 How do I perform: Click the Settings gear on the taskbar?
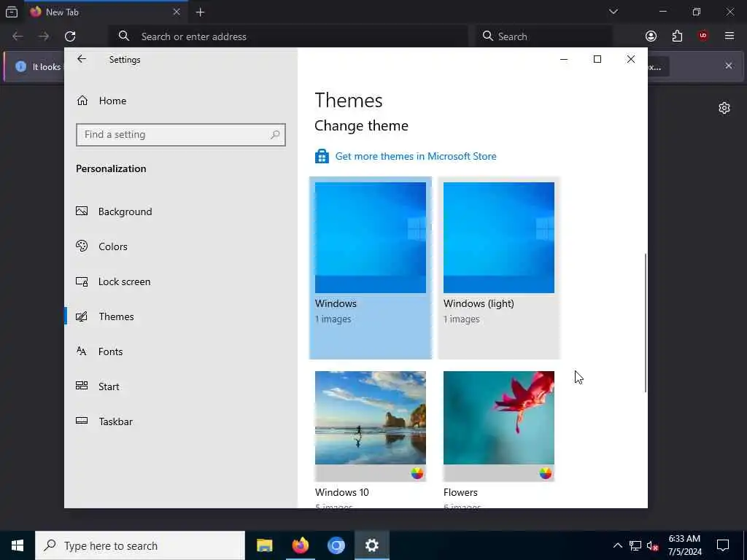point(371,545)
